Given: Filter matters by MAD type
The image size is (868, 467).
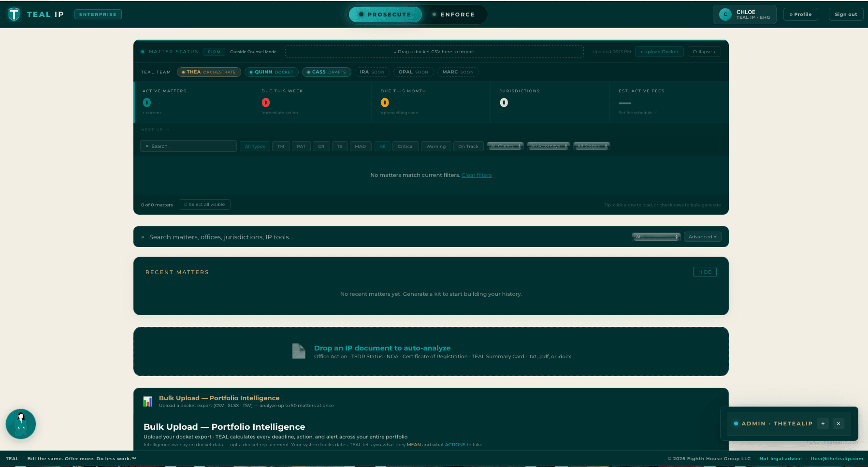Looking at the screenshot, I should coord(361,146).
